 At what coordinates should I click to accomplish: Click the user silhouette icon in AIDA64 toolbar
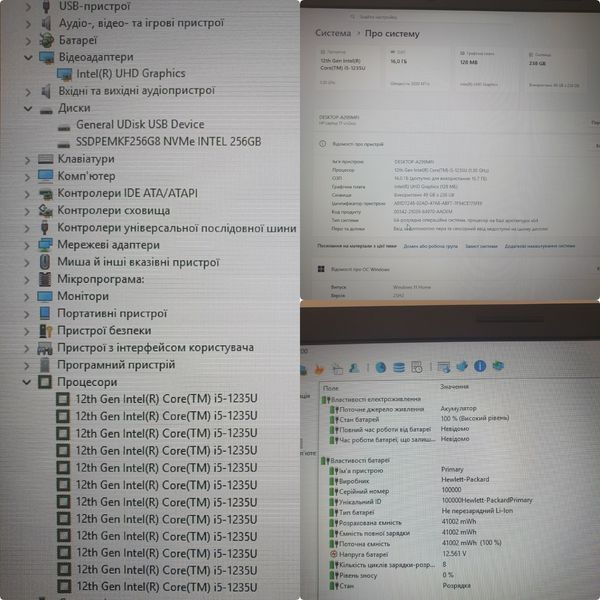click(354, 368)
